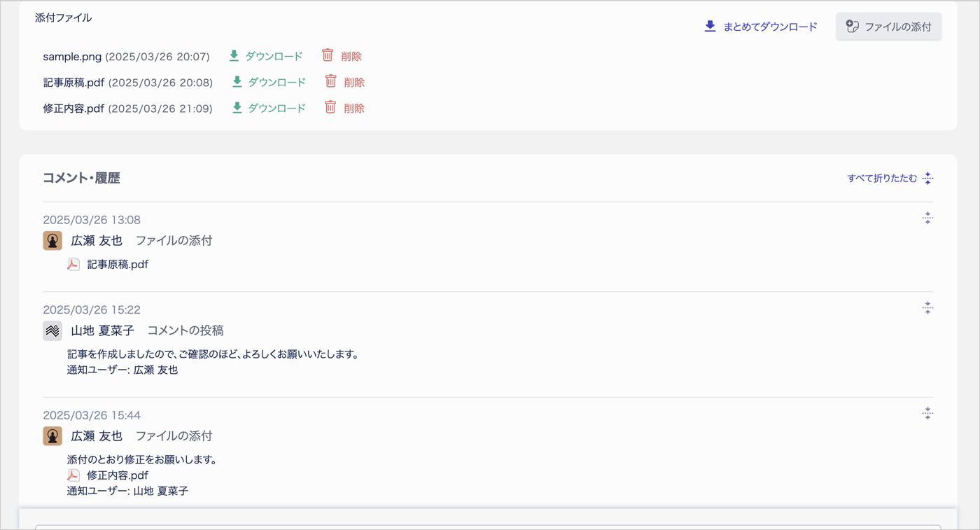Click the ファイルの添付 button
This screenshot has width=980, height=530.
tap(888, 27)
